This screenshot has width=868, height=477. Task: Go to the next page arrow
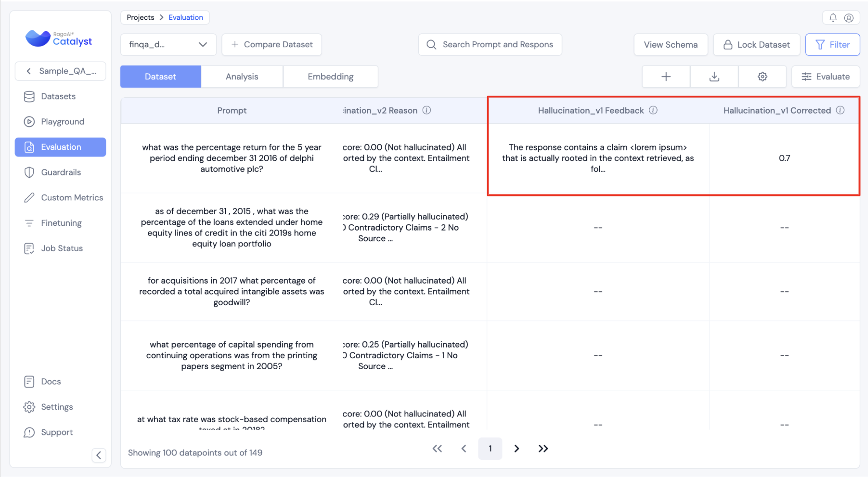[x=516, y=449]
